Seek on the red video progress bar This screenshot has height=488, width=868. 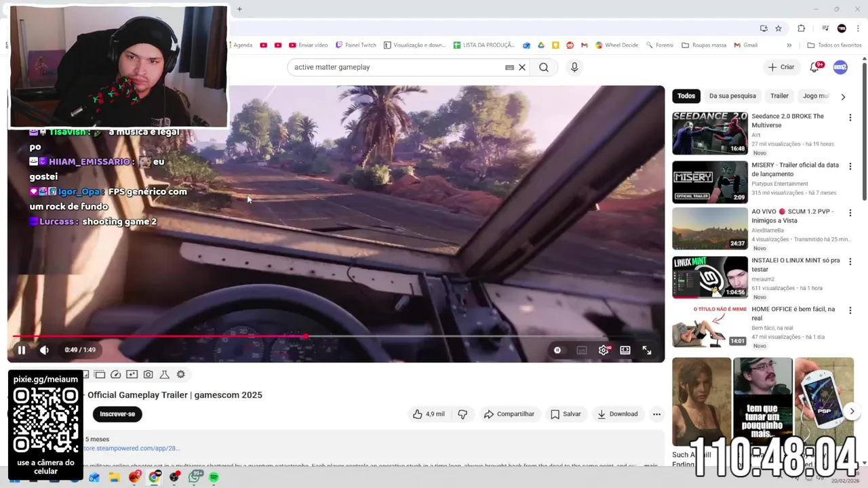pyautogui.click(x=336, y=336)
